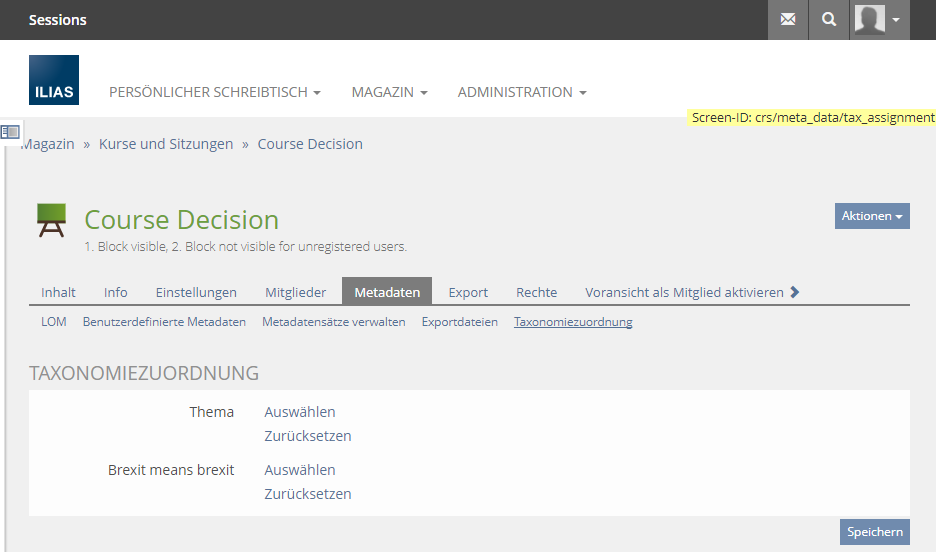This screenshot has width=936, height=552.
Task: Go to Kurse und Sitzungen breadcrumb
Action: [x=166, y=144]
